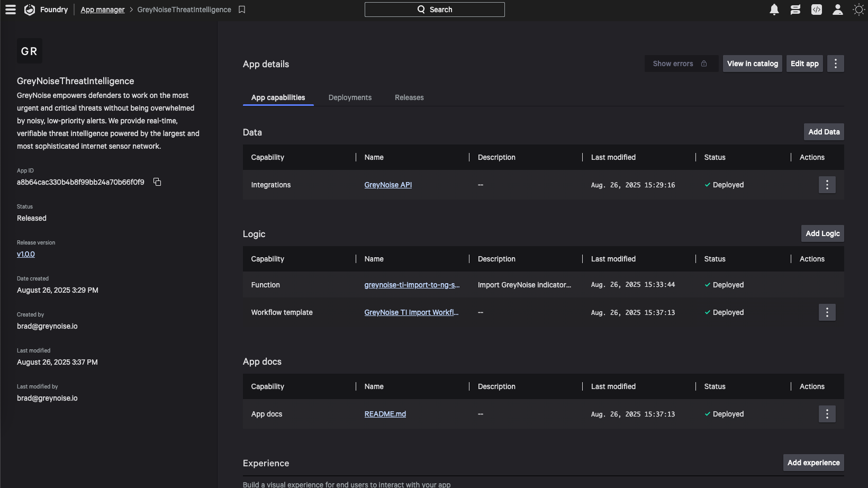This screenshot has width=868, height=488.
Task: Copy the App ID to clipboard
Action: 157,182
